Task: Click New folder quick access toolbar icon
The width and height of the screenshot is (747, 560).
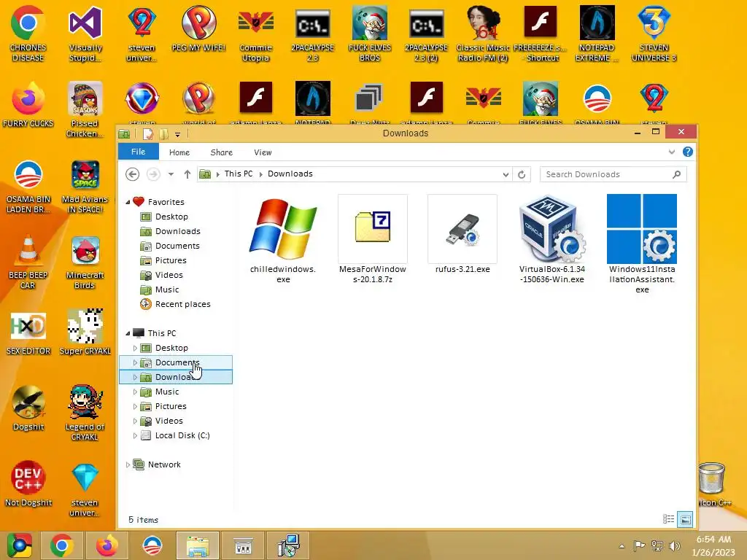Action: [163, 134]
